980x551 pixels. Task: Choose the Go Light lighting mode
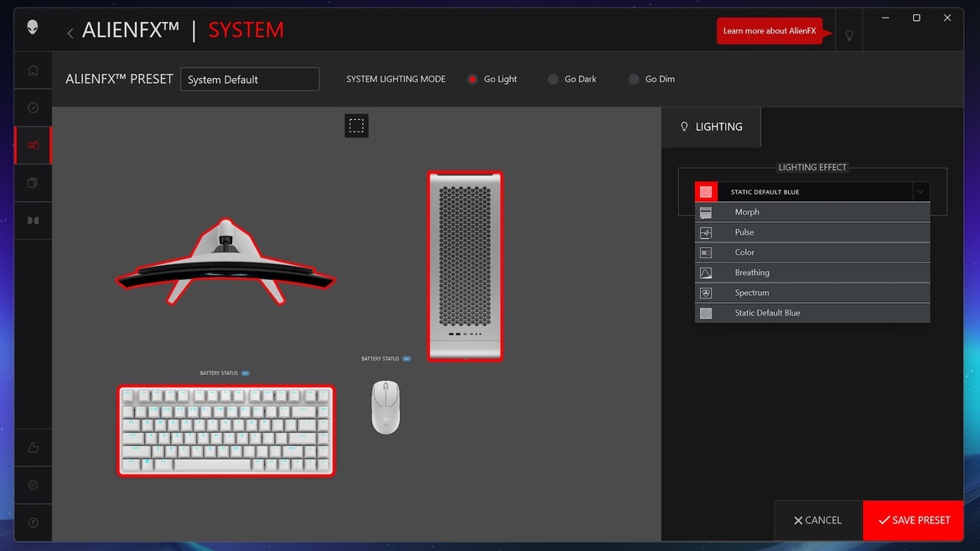[492, 79]
